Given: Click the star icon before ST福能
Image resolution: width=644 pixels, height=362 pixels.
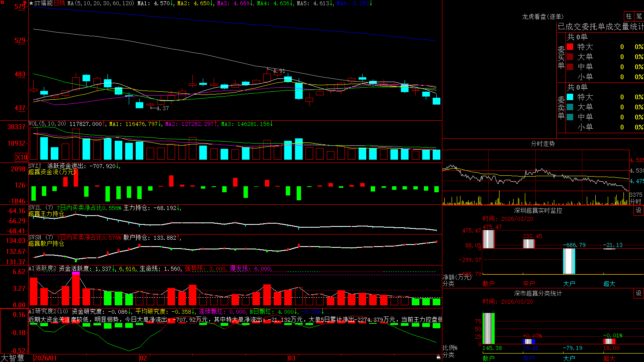Looking at the screenshot, I should (31, 3).
